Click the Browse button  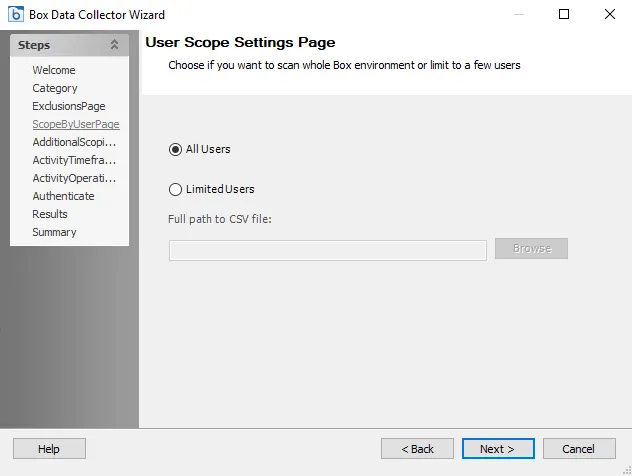click(x=531, y=248)
